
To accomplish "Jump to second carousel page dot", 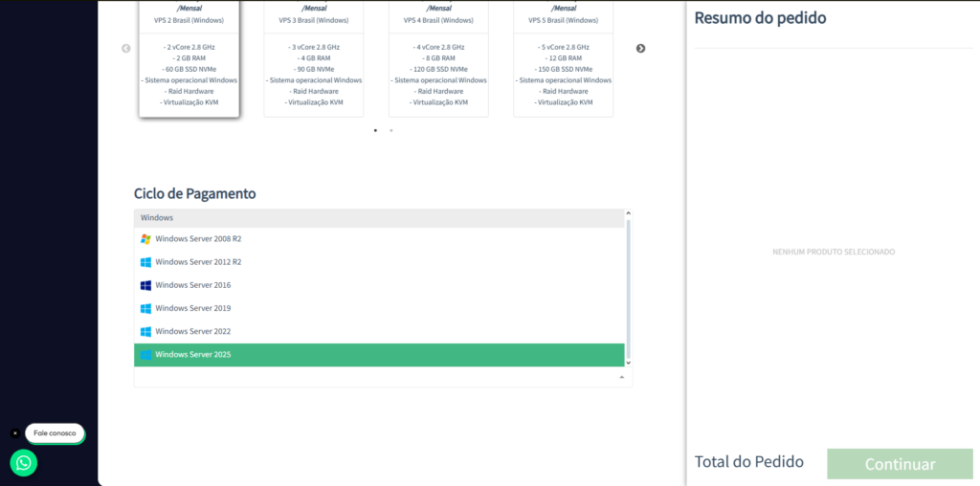I will [x=391, y=130].
